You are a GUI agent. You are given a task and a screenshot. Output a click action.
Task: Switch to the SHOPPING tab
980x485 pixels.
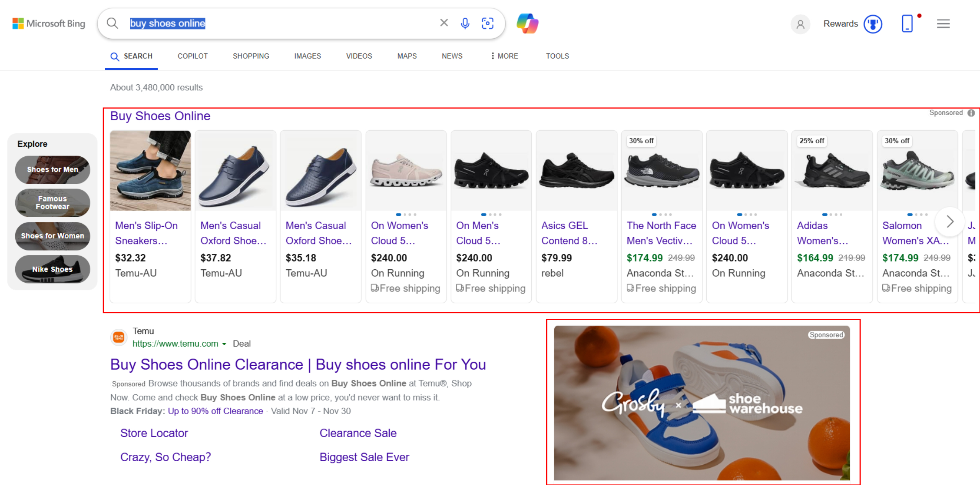[251, 56]
